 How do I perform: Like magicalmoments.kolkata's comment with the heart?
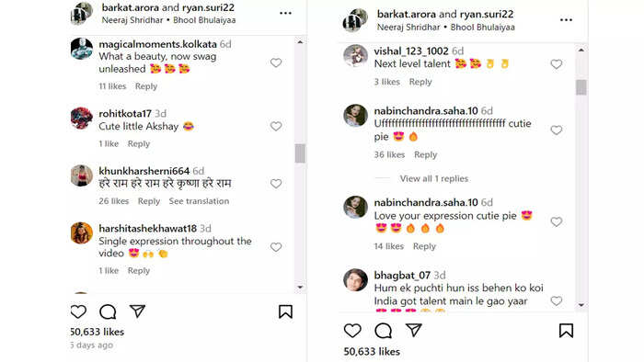coord(276,62)
